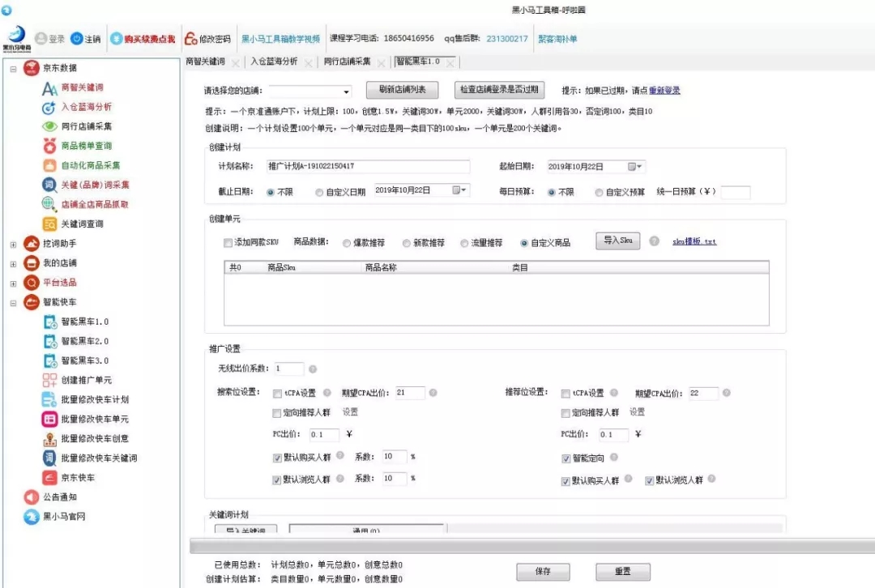The height and width of the screenshot is (588, 875).
Task: Open 店铺全店商品抓取 globe icon
Action: [49, 204]
